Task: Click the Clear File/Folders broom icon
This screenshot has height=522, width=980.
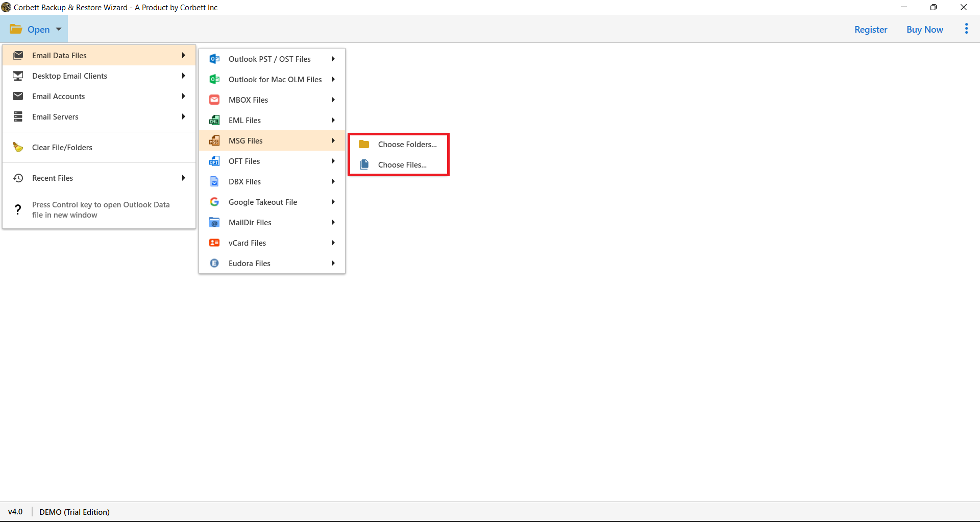Action: [18, 147]
